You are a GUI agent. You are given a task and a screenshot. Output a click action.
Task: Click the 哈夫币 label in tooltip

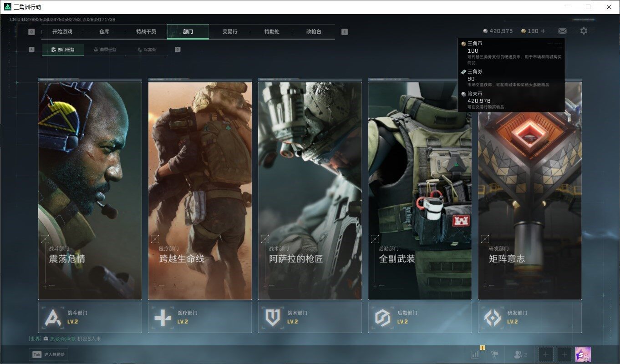point(475,94)
